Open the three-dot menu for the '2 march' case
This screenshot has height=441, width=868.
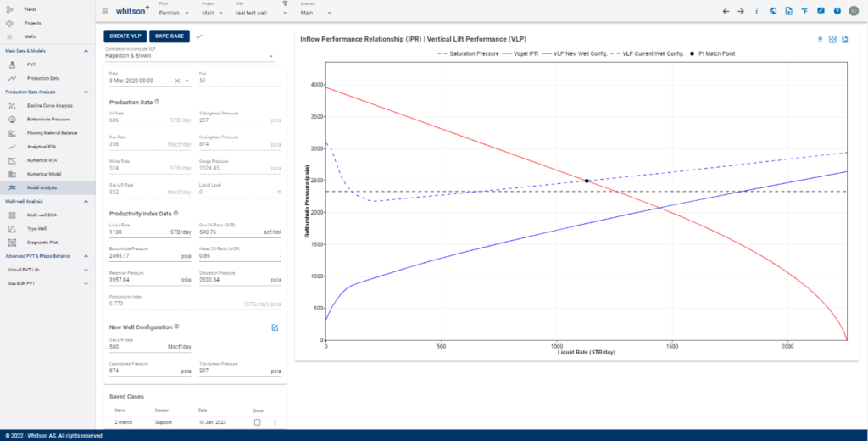[275, 422]
